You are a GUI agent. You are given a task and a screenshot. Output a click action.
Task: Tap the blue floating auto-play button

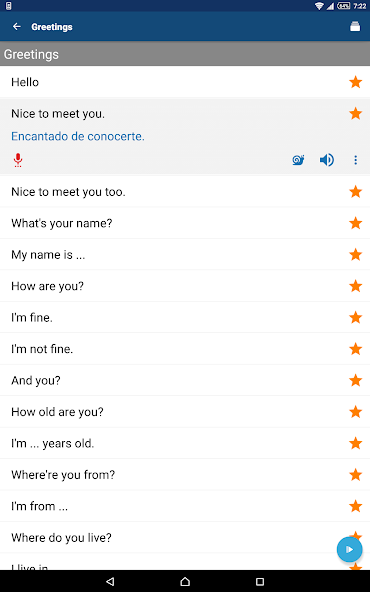pos(349,549)
